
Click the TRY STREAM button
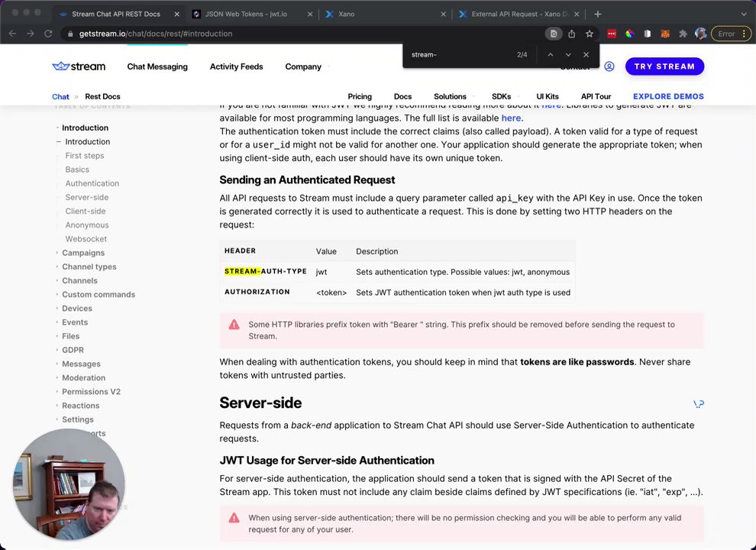[x=664, y=66]
